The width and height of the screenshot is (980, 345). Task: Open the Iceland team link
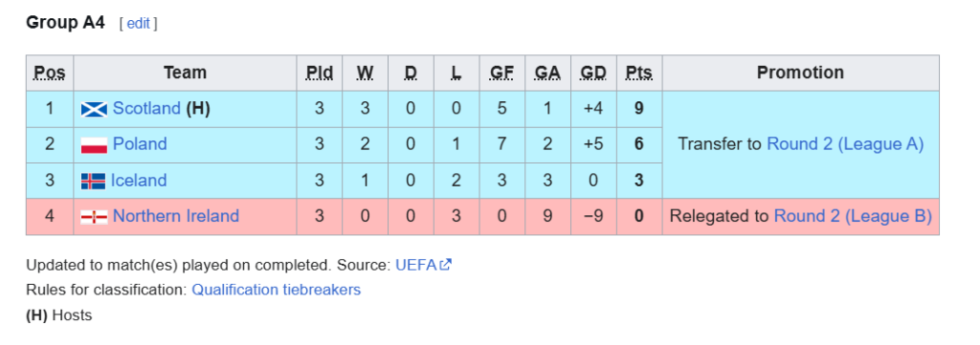point(139,181)
